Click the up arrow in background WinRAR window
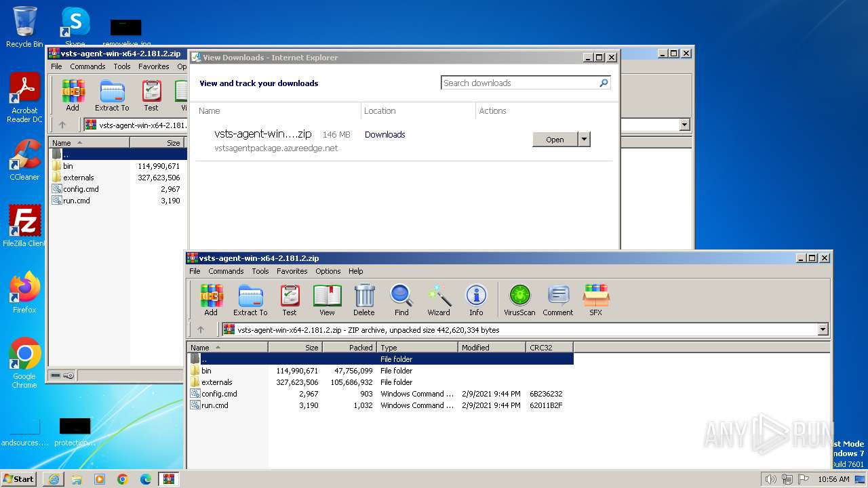Viewport: 868px width, 488px height. (x=62, y=125)
